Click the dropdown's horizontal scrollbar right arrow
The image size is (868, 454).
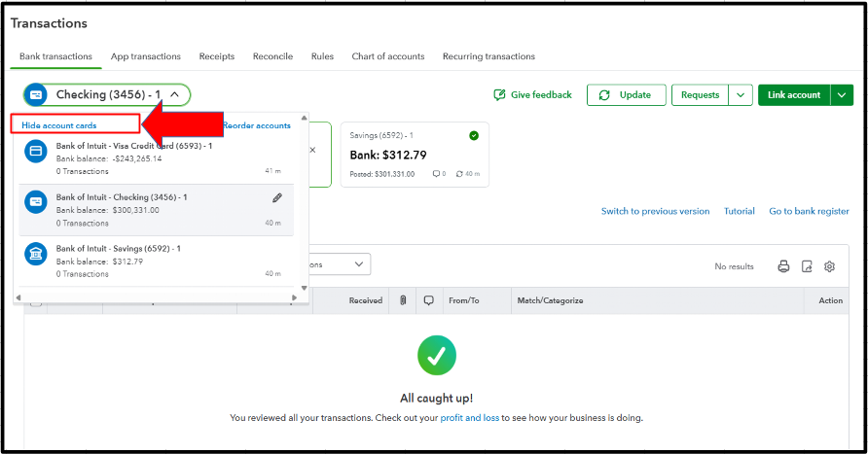[x=294, y=297]
